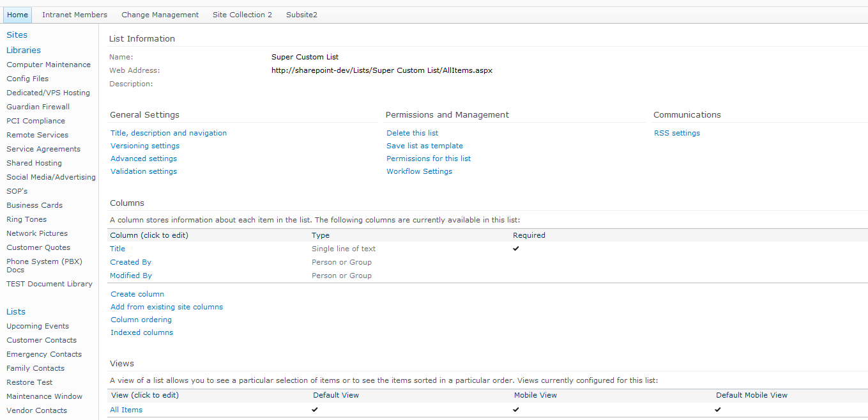Open Maintenance Window list
The width and height of the screenshot is (868, 420).
[x=45, y=396]
